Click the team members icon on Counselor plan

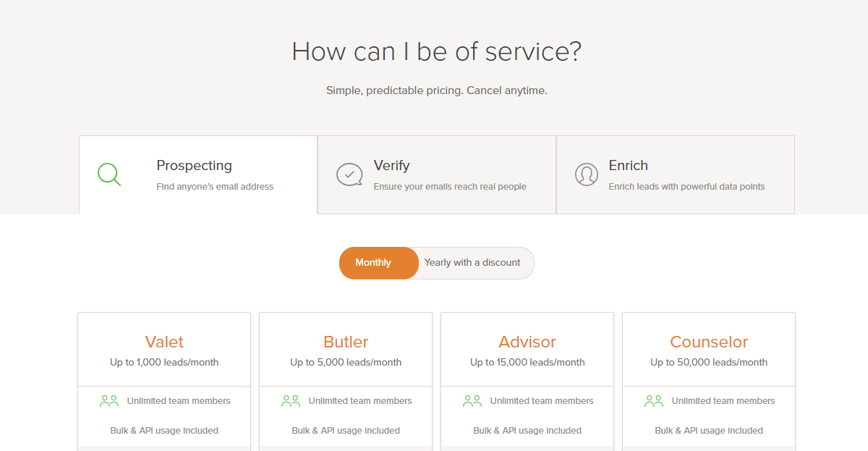pos(654,399)
